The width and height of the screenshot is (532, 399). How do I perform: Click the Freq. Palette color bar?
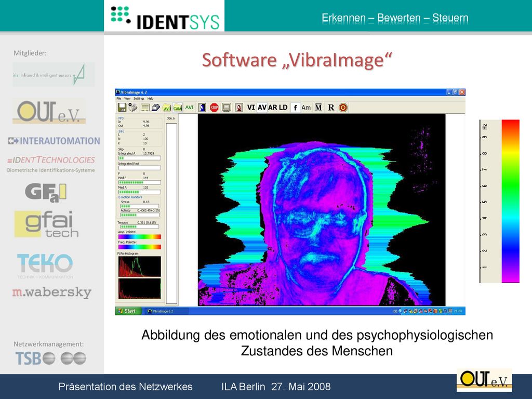[x=139, y=247]
